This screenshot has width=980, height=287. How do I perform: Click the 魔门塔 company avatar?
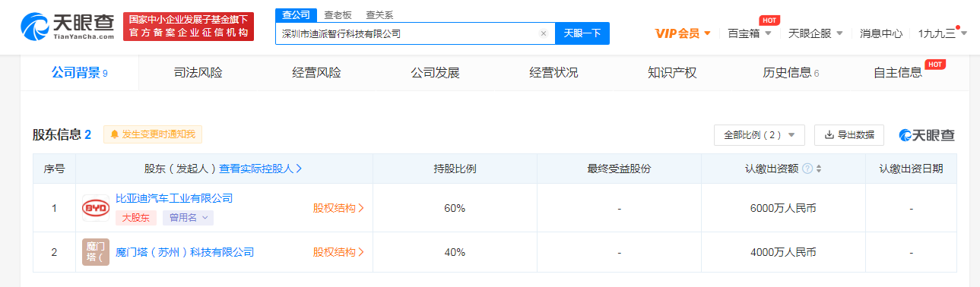point(96,252)
